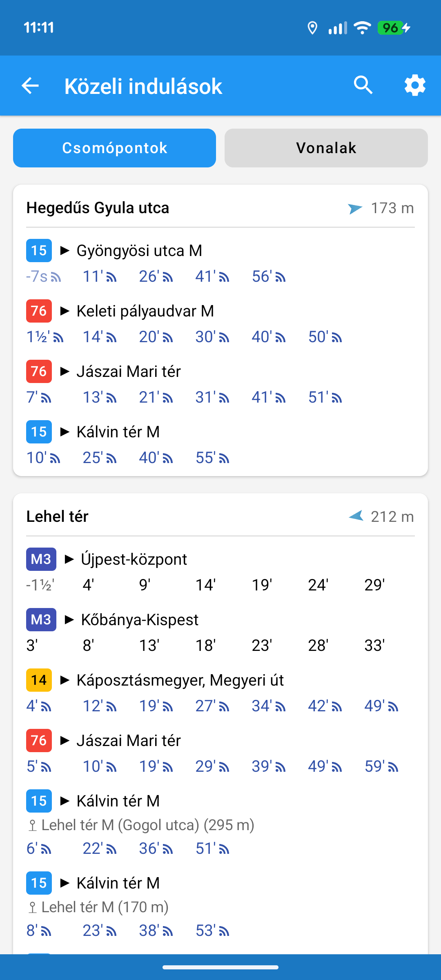Image resolution: width=441 pixels, height=980 pixels.
Task: Tap the back arrow icon
Action: [30, 86]
